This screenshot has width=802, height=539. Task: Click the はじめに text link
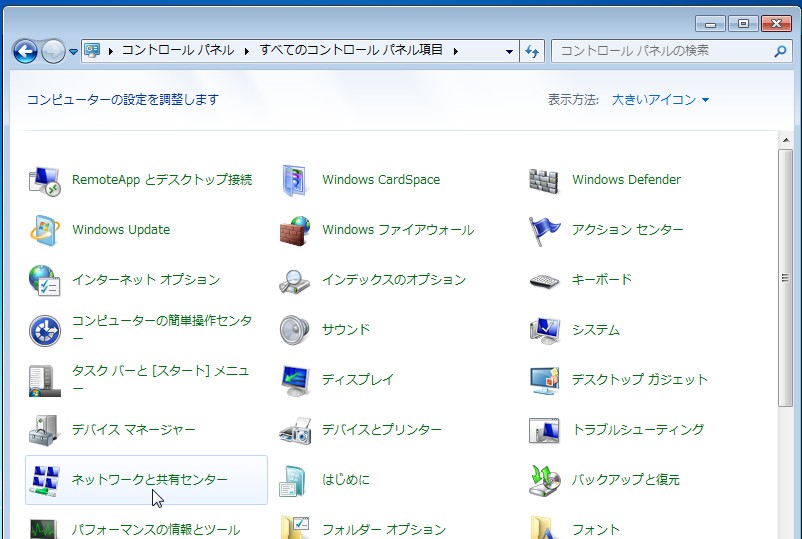click(x=346, y=479)
